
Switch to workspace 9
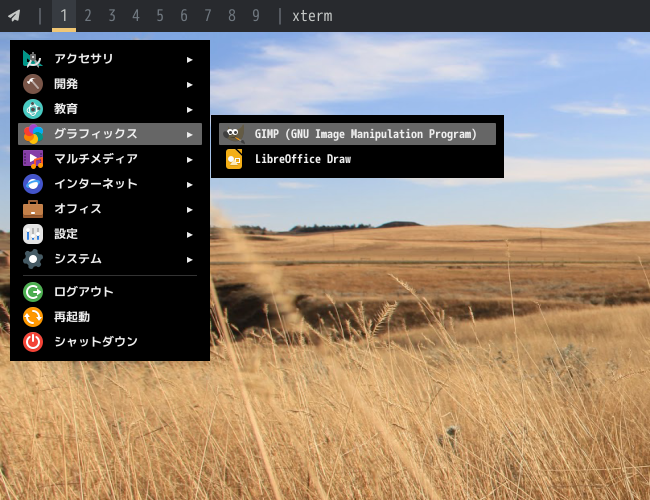(x=256, y=16)
